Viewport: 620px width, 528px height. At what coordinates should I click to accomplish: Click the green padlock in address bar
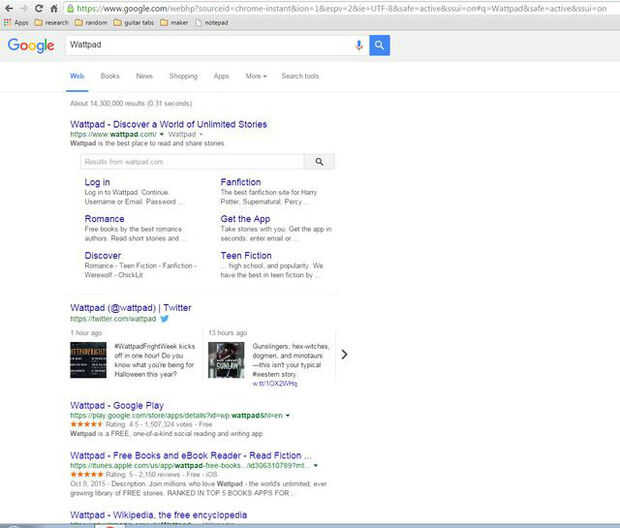[x=70, y=8]
